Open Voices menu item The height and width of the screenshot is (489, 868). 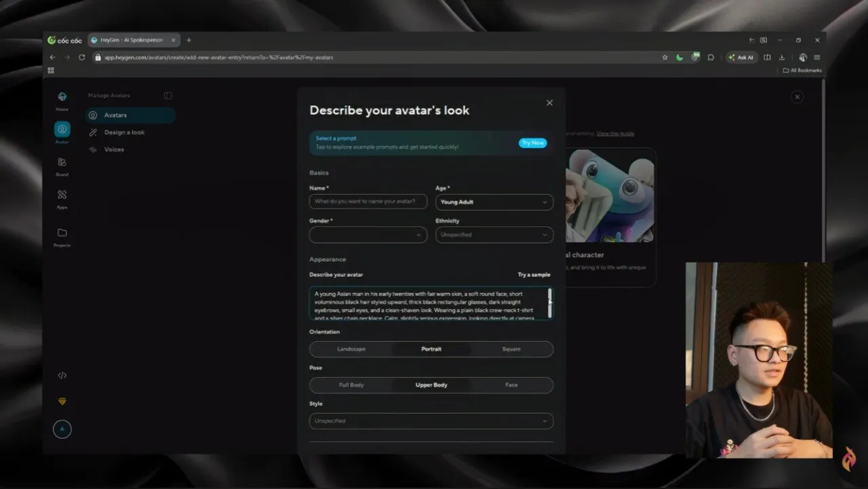click(x=130, y=149)
